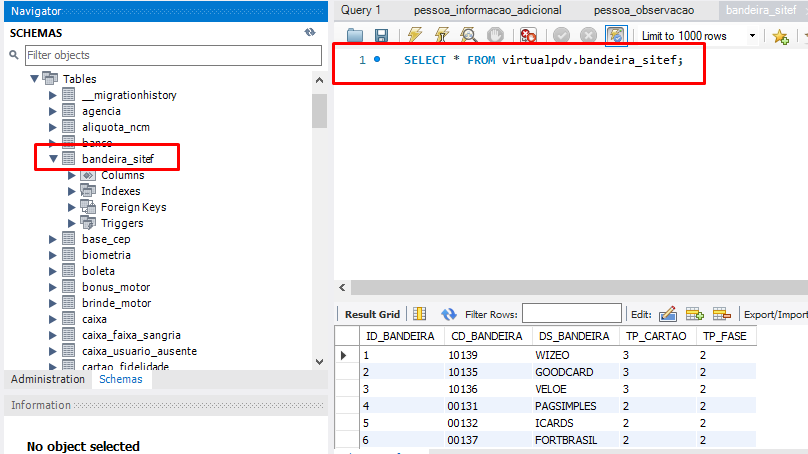Select the cell containing 10136
This screenshot has width=808, height=454.
click(x=487, y=389)
